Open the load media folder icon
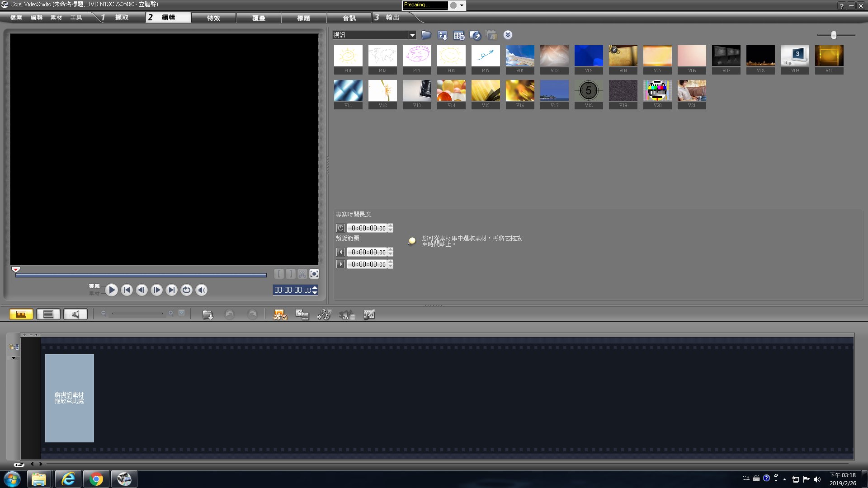Screen dimensions: 868x488 click(x=426, y=35)
